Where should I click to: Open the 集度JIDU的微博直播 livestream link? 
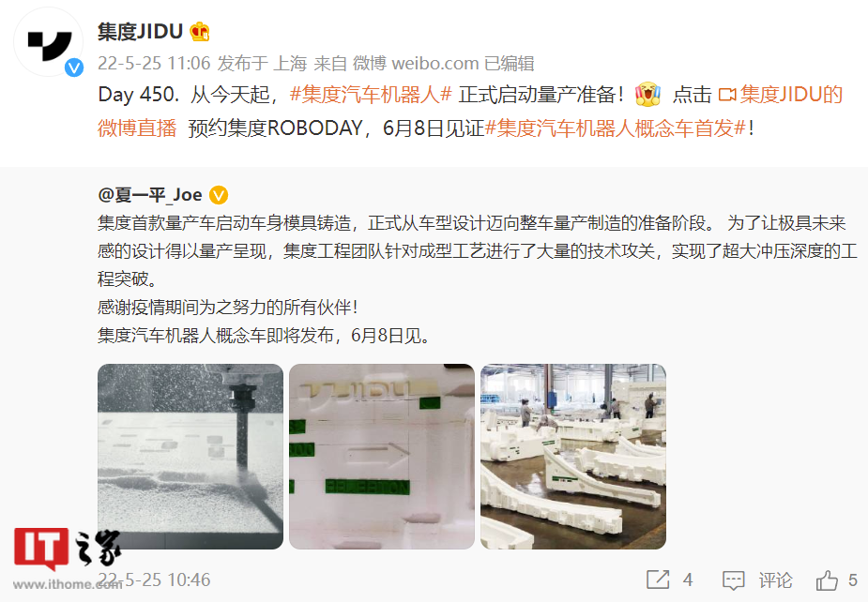(470, 112)
